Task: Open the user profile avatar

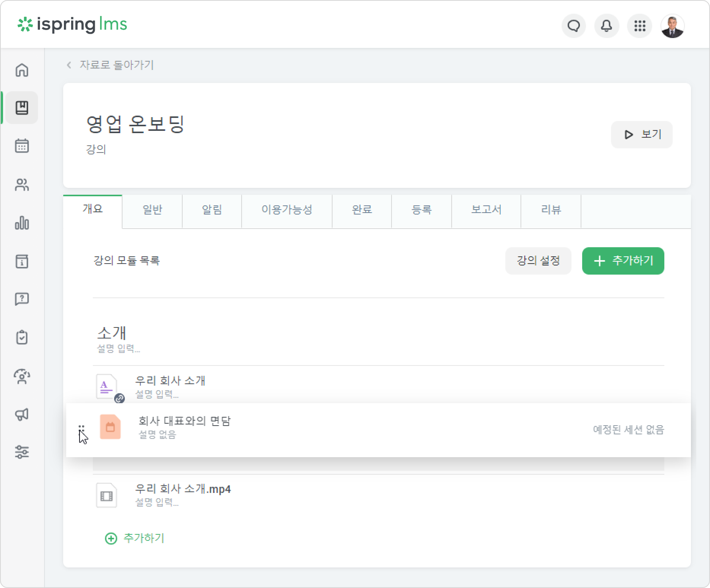Action: click(673, 26)
